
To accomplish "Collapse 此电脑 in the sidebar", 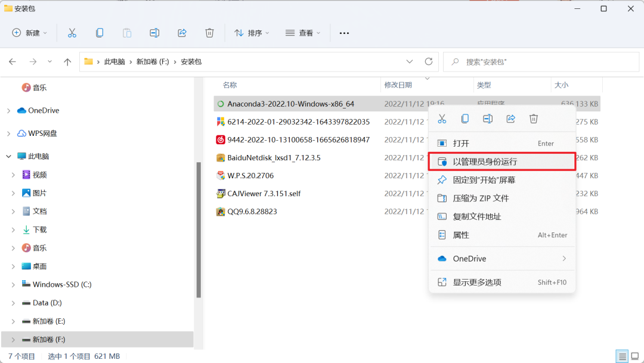I will pos(8,156).
